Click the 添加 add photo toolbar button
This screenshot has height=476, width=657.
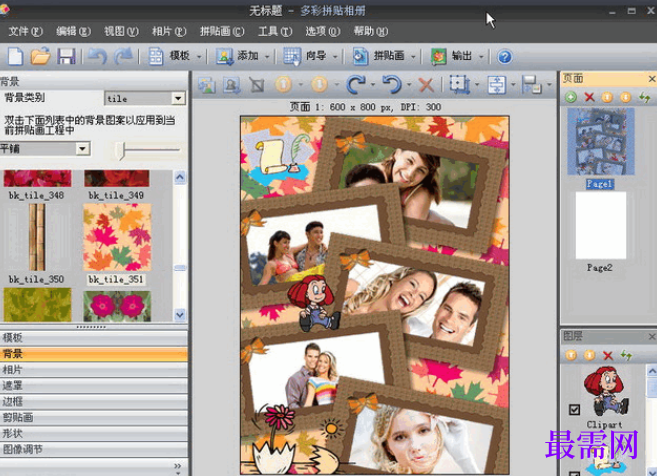pyautogui.click(x=237, y=56)
